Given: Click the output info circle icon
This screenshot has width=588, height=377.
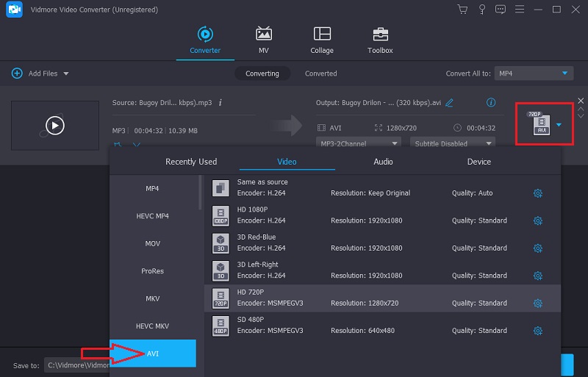Looking at the screenshot, I should pos(491,103).
